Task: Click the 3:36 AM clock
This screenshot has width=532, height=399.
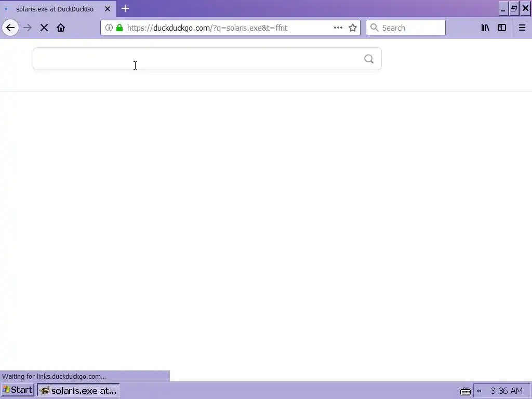Action: pos(507,391)
